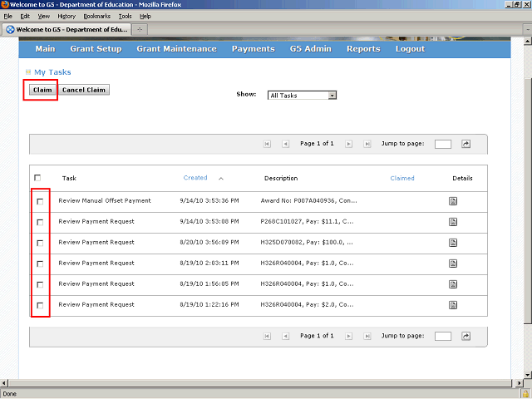Image resolution: width=532 pixels, height=399 pixels.
Task: Check box for 8/19/10 1:22:16 PM payment request
Action: (40, 305)
